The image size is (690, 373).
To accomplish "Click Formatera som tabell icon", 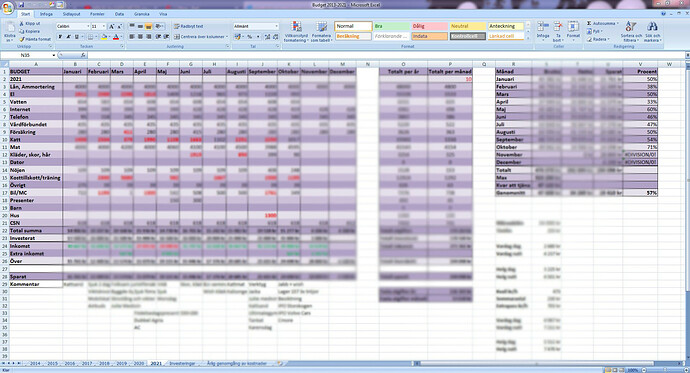I will (x=321, y=27).
